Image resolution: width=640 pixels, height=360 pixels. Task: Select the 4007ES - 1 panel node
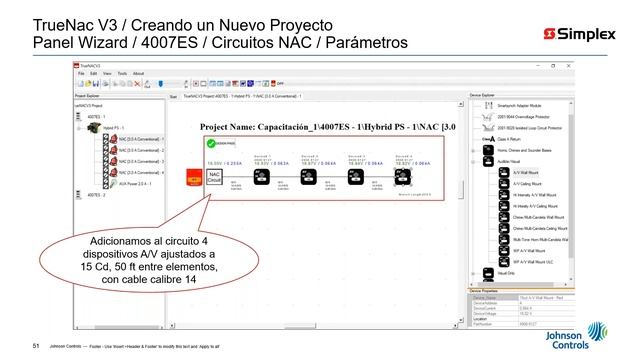(96, 117)
